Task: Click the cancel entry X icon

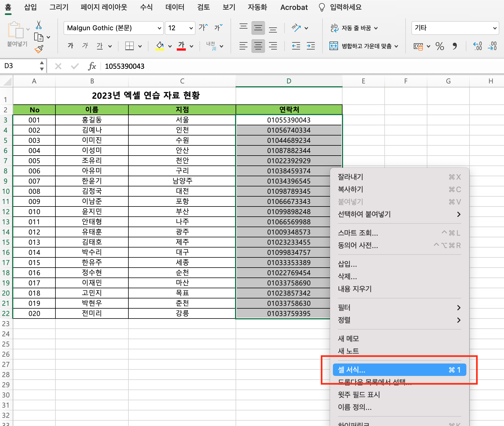Action: [x=58, y=66]
